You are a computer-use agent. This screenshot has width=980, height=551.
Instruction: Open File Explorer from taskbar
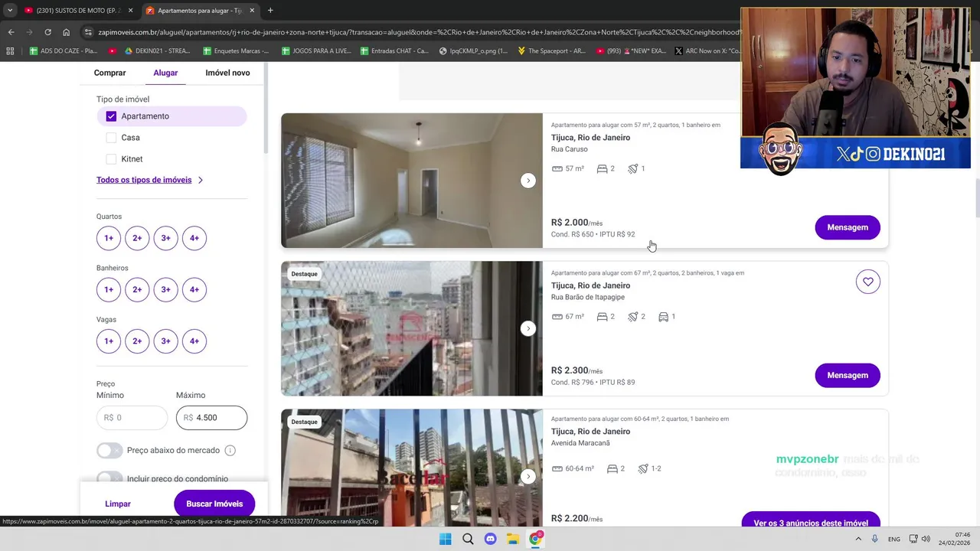(x=513, y=539)
